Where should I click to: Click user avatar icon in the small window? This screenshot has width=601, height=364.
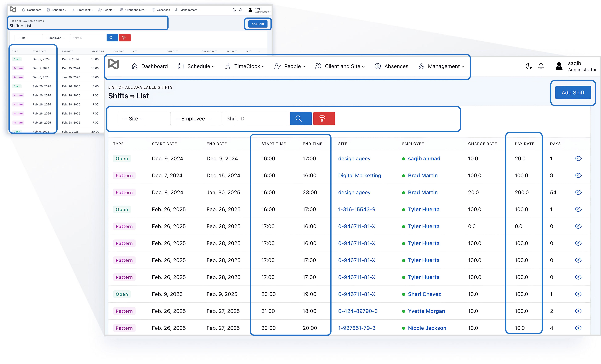pos(250,10)
